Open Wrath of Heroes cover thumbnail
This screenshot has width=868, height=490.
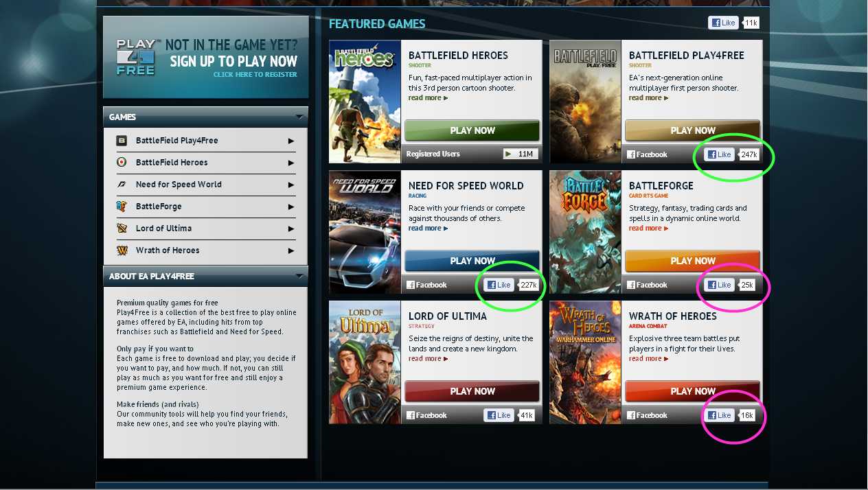tap(585, 362)
